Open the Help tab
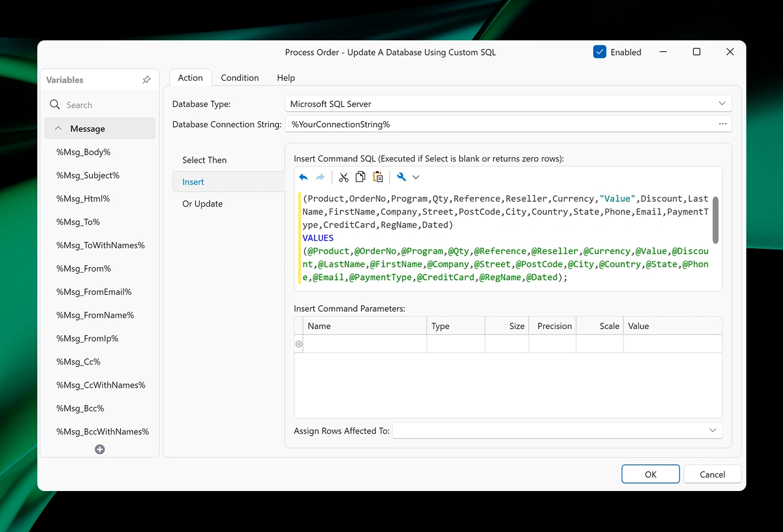This screenshot has height=532, width=783. click(286, 78)
